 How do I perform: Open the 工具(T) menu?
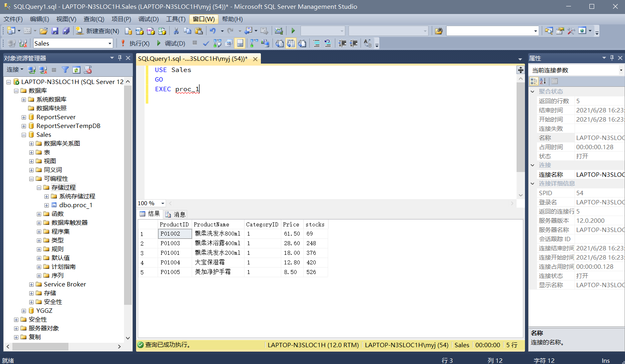click(176, 19)
